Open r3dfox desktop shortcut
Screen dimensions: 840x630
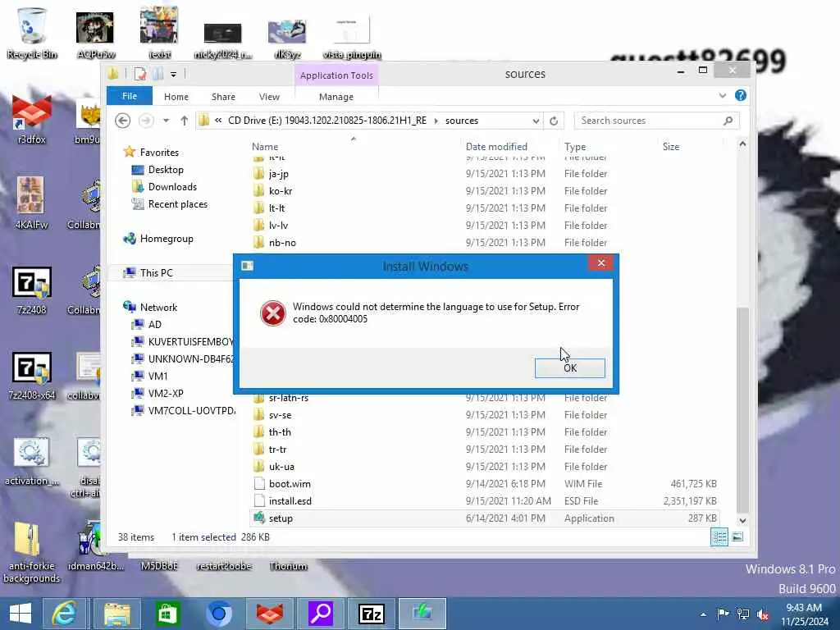point(32,119)
